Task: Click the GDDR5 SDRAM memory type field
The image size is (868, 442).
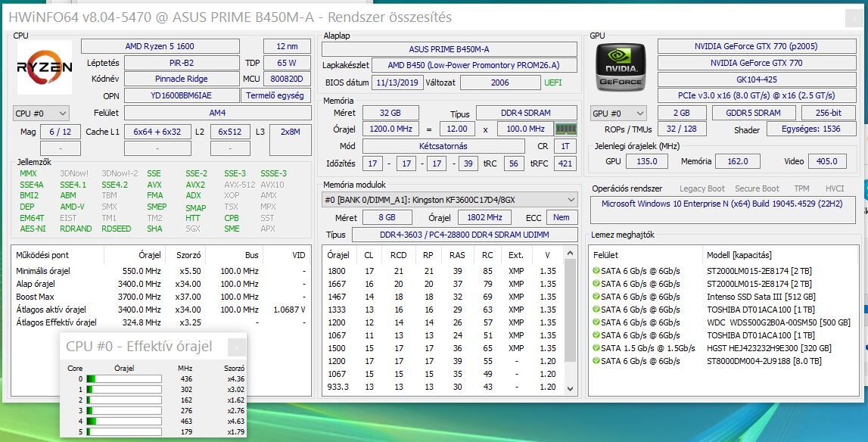Action: [754, 113]
